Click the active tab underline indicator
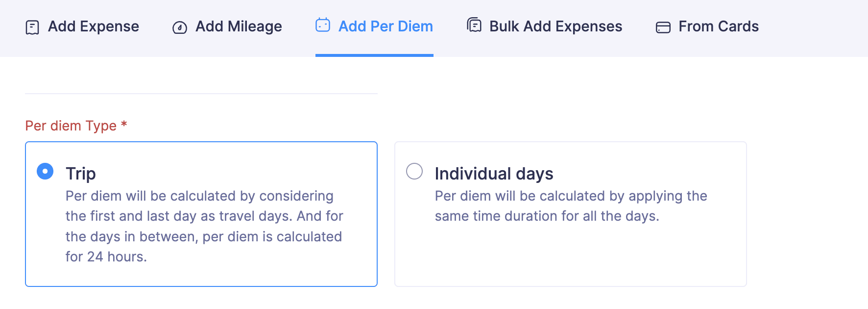The image size is (868, 309). click(x=375, y=55)
